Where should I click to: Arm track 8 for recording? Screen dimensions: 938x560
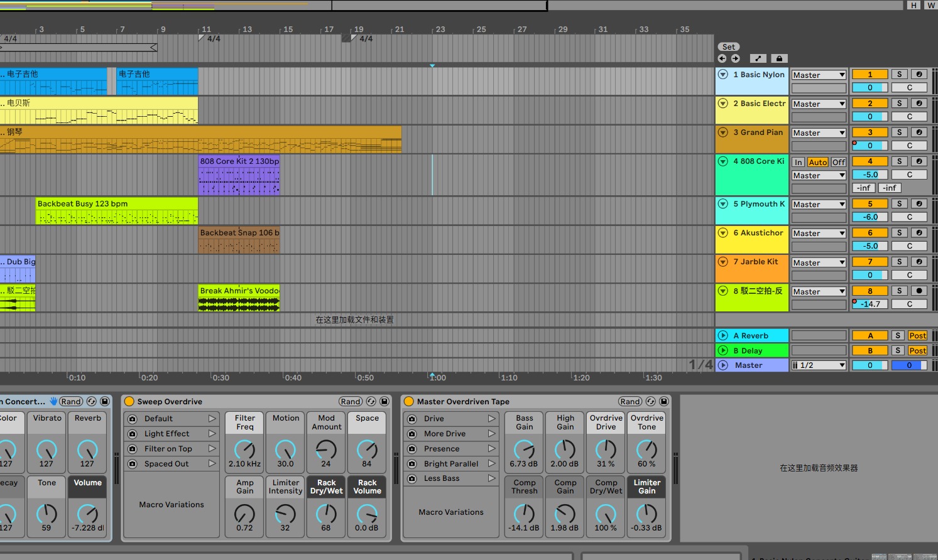919,291
